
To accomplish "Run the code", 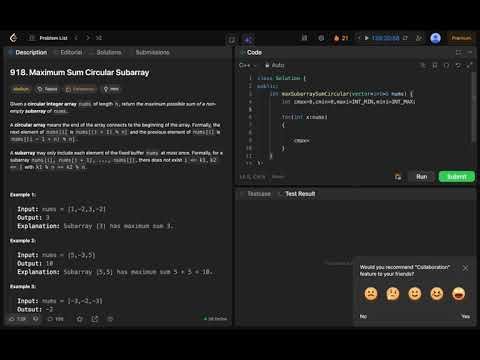I will point(421,177).
